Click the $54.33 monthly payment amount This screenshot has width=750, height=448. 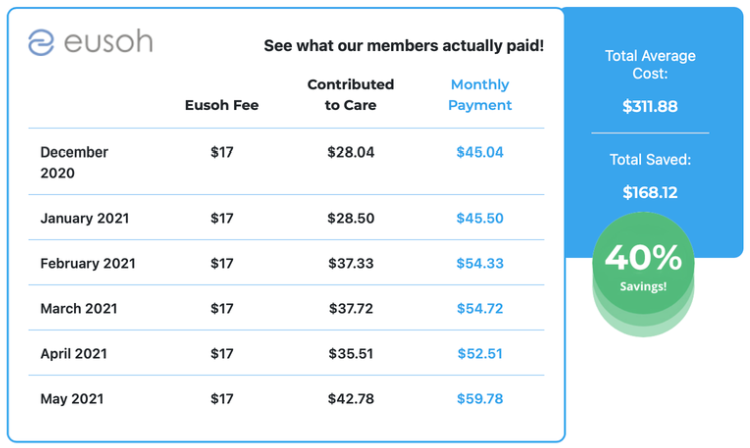pos(480,264)
